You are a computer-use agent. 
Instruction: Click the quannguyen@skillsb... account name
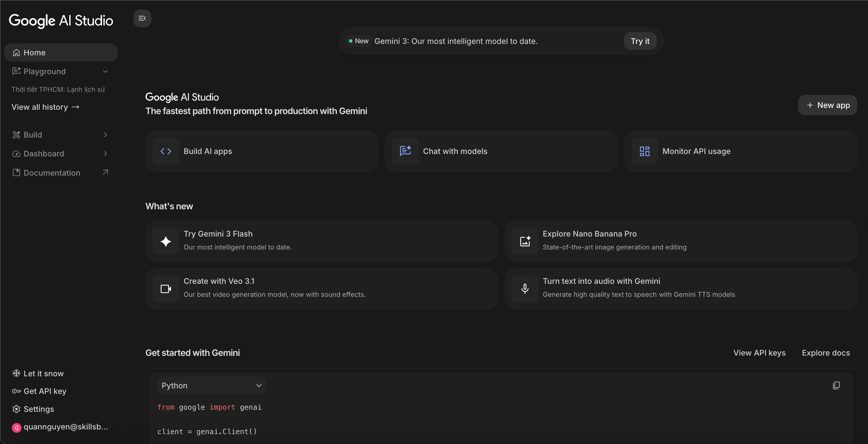66,427
